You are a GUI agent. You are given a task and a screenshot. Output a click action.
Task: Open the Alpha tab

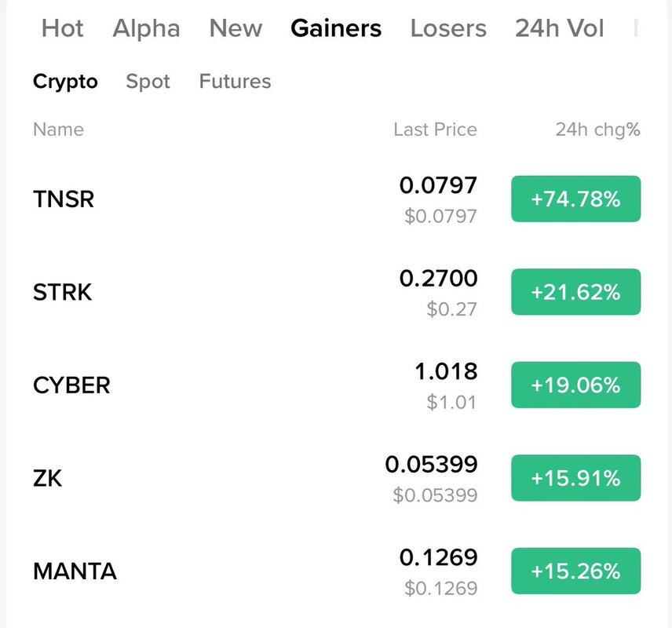tap(146, 29)
